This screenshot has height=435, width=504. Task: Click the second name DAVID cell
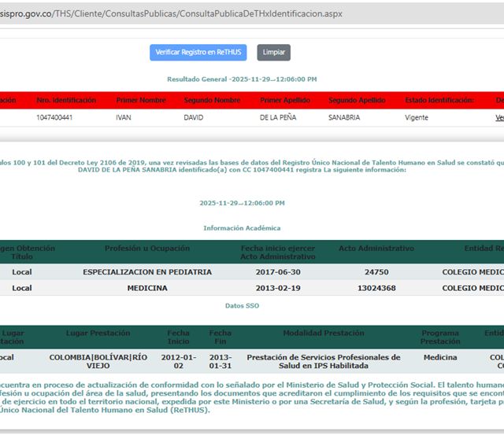tap(194, 117)
